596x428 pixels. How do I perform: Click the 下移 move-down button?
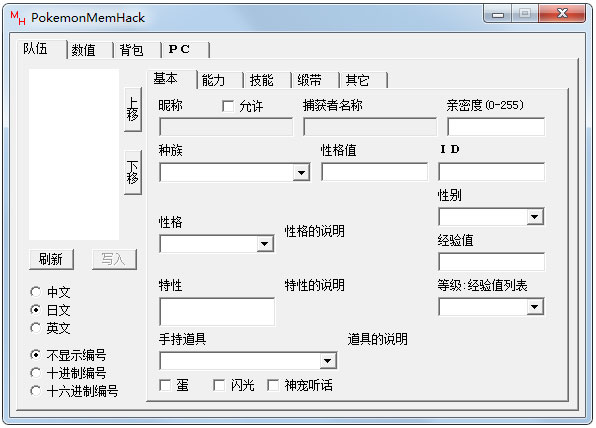pyautogui.click(x=133, y=173)
